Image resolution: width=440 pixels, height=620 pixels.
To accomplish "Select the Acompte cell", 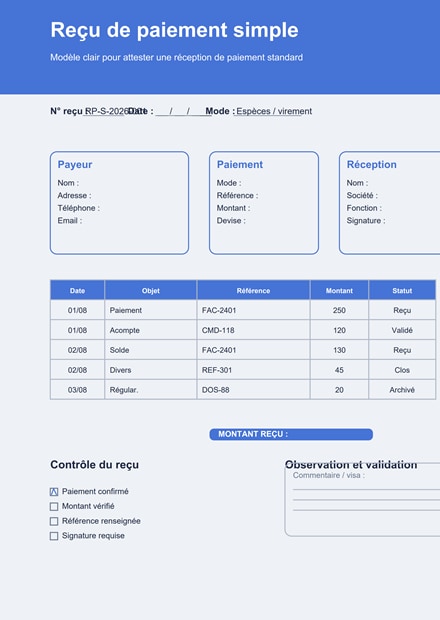I will click(151, 330).
